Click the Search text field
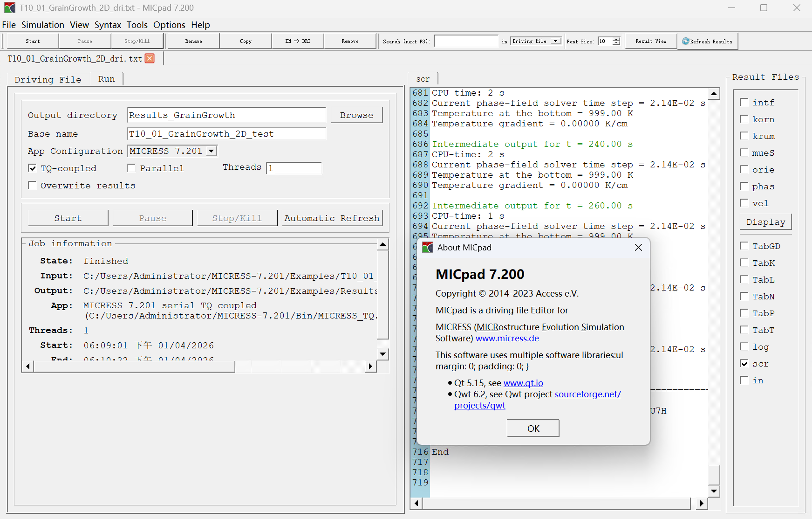812x519 pixels. click(466, 41)
